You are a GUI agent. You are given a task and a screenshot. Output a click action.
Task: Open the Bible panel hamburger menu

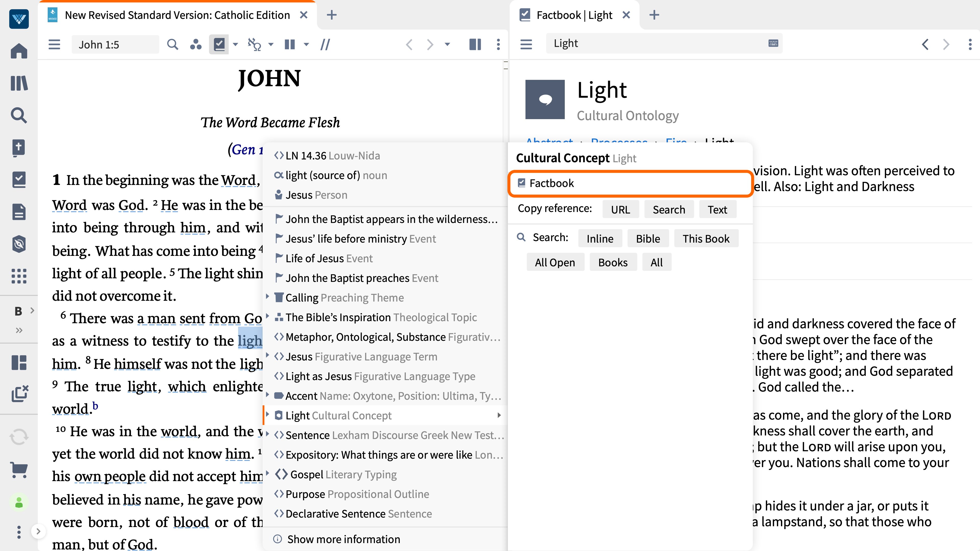54,44
